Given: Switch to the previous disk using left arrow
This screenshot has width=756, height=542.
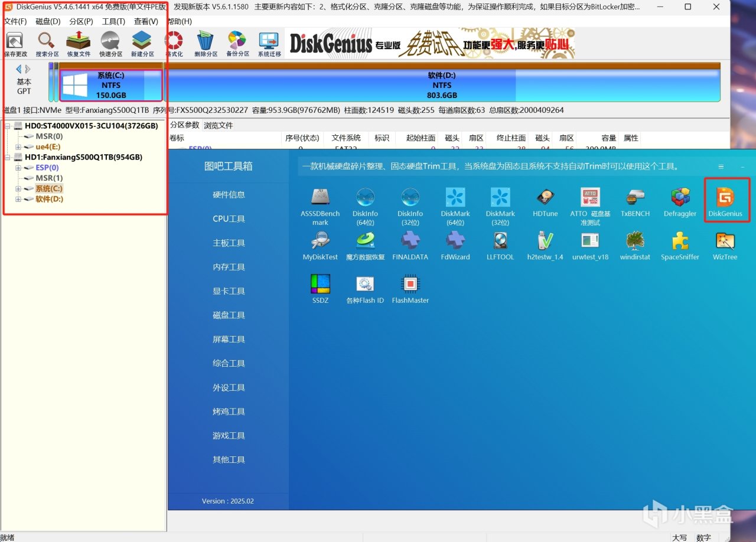Looking at the screenshot, I should coord(19,69).
